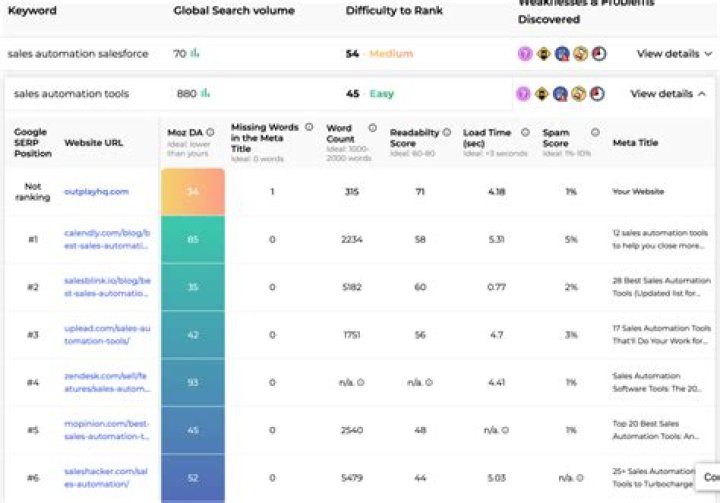Click word count value 5182

tap(352, 287)
